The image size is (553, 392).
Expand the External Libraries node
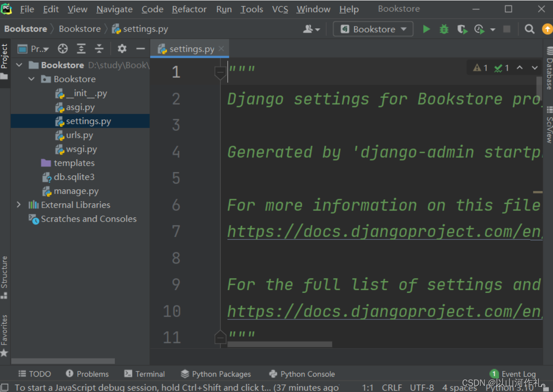pyautogui.click(x=19, y=205)
